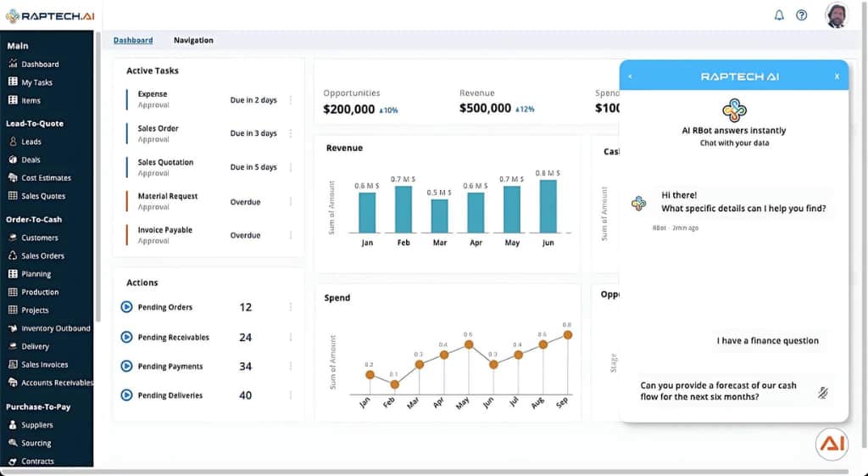Open options menu for Expense Approval task

pos(291,100)
